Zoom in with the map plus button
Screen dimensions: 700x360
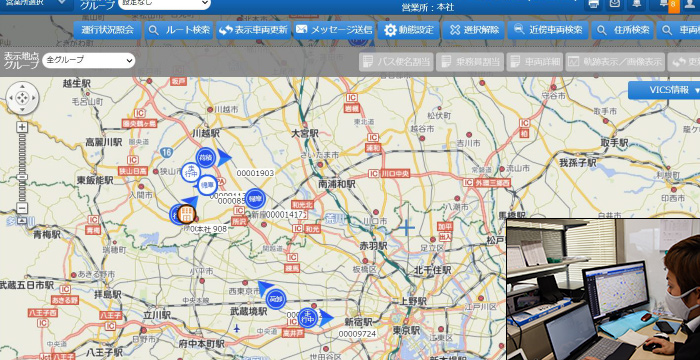tap(22, 127)
